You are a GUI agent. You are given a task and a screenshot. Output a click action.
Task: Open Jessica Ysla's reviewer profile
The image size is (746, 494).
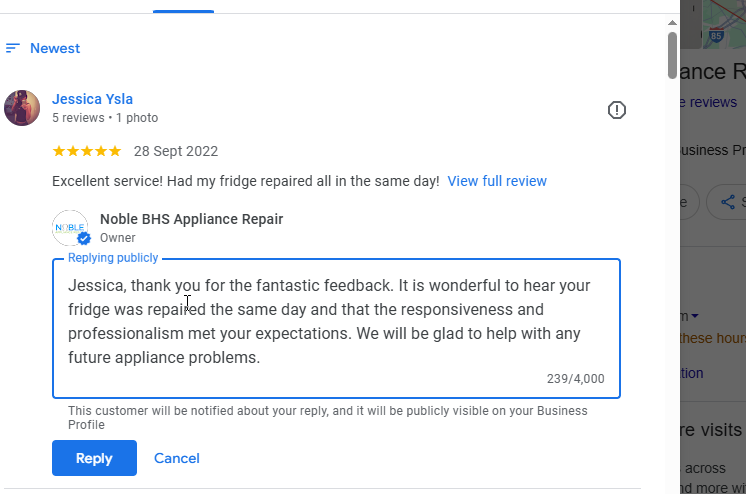click(92, 99)
